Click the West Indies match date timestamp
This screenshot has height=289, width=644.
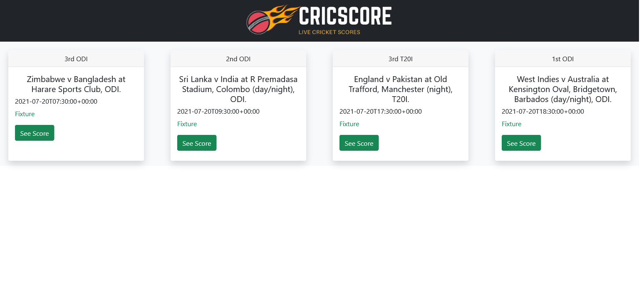tap(543, 111)
